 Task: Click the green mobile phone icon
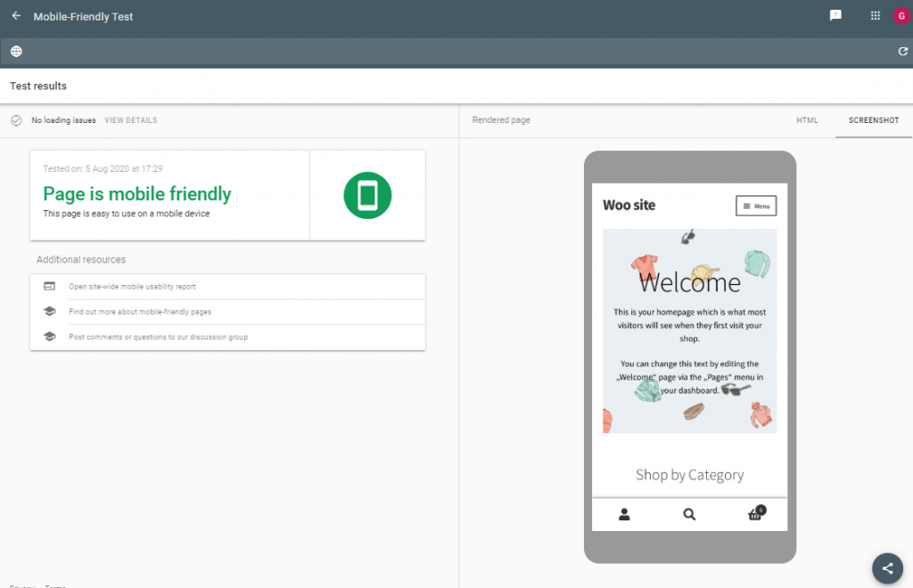(x=367, y=195)
